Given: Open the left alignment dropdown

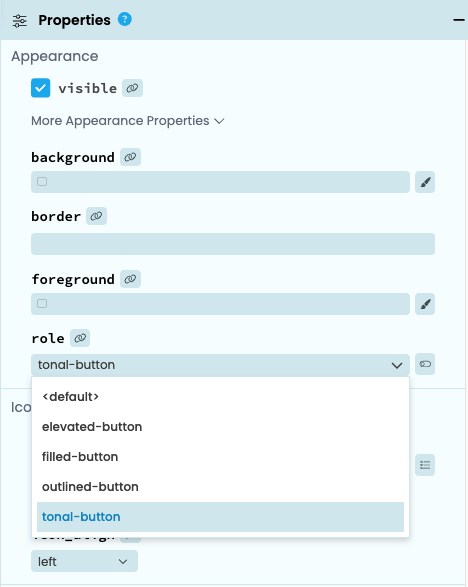Looking at the screenshot, I should pyautogui.click(x=84, y=561).
